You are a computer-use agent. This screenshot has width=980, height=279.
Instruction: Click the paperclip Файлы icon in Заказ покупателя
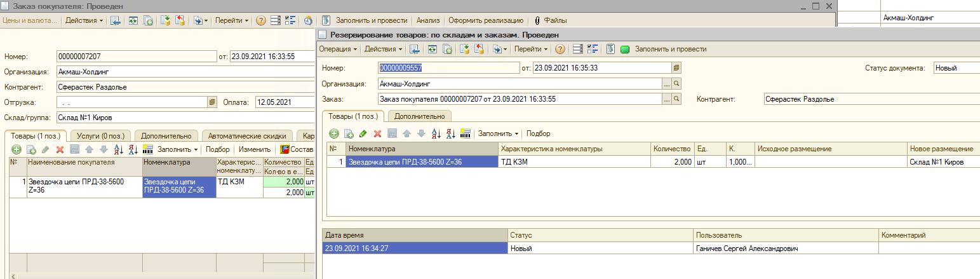[x=537, y=20]
